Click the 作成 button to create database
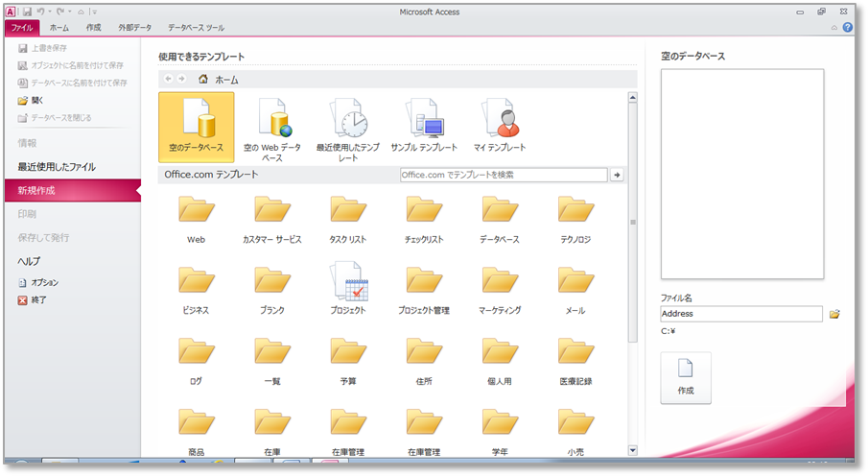This screenshot has width=868, height=476. click(x=686, y=378)
